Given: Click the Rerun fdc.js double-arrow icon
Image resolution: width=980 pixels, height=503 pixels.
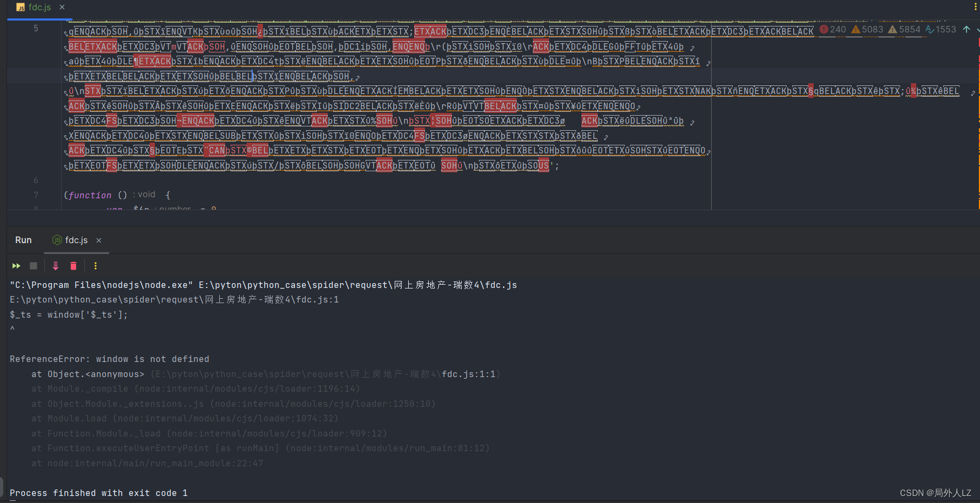Looking at the screenshot, I should (16, 266).
